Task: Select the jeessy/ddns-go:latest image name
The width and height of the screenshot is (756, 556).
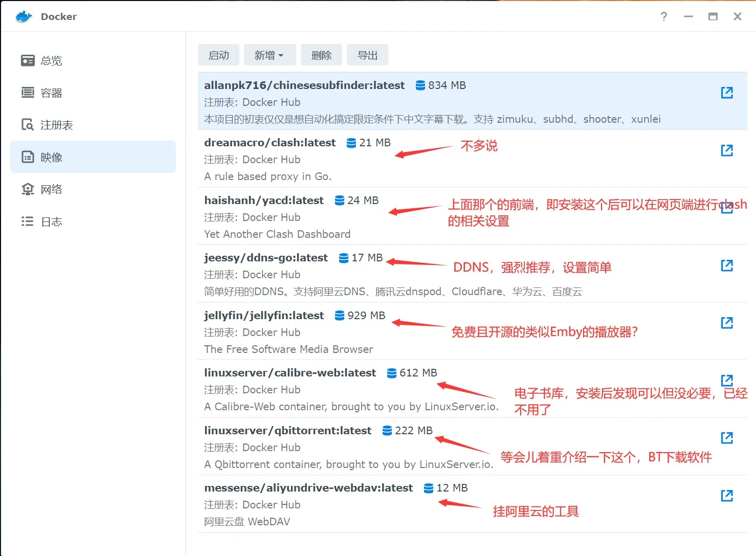Action: pos(266,258)
